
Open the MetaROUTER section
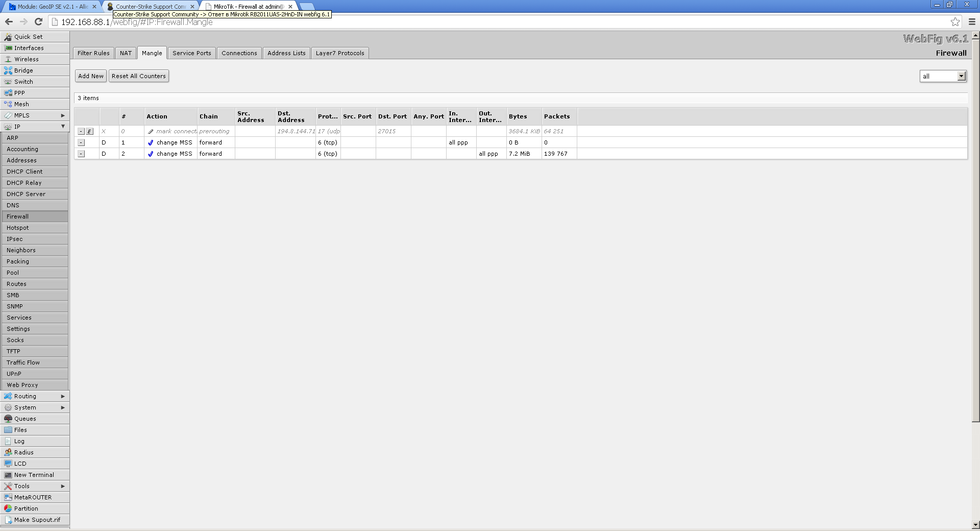(x=35, y=497)
